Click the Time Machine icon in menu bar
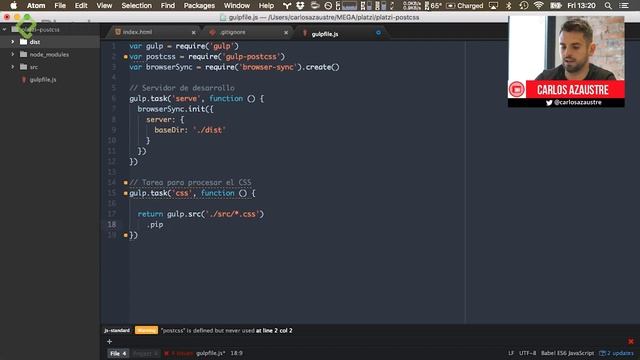 [x=524, y=6]
